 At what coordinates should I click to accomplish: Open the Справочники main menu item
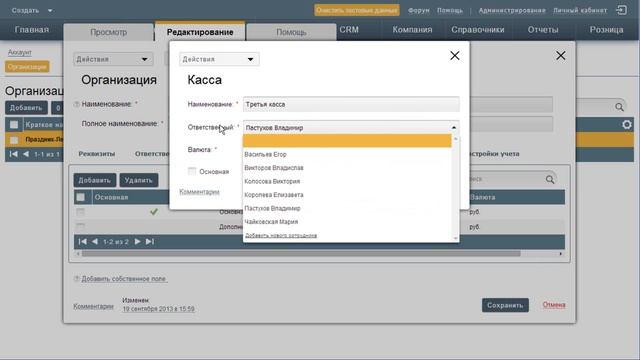point(478,29)
